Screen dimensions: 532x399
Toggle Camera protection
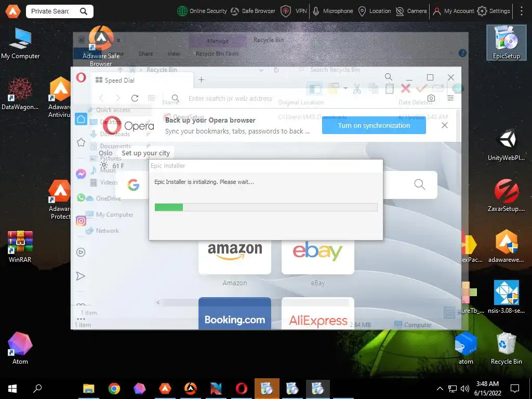click(411, 11)
